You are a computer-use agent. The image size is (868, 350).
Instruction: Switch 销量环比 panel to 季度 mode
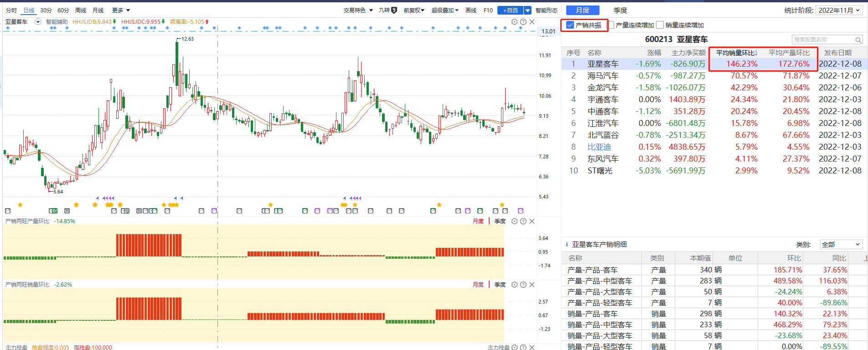(x=500, y=285)
